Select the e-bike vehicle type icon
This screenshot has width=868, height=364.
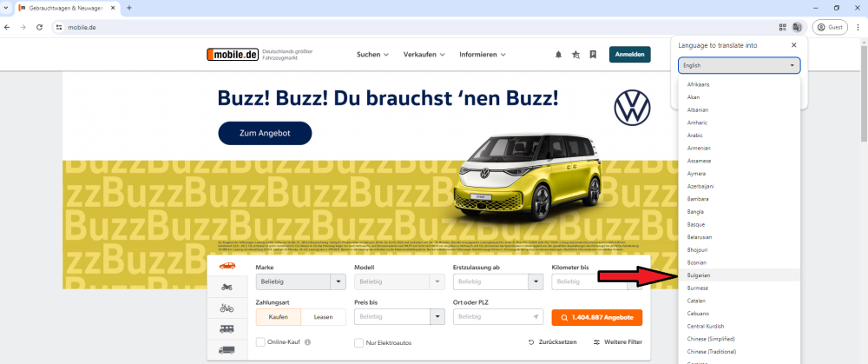tap(227, 308)
